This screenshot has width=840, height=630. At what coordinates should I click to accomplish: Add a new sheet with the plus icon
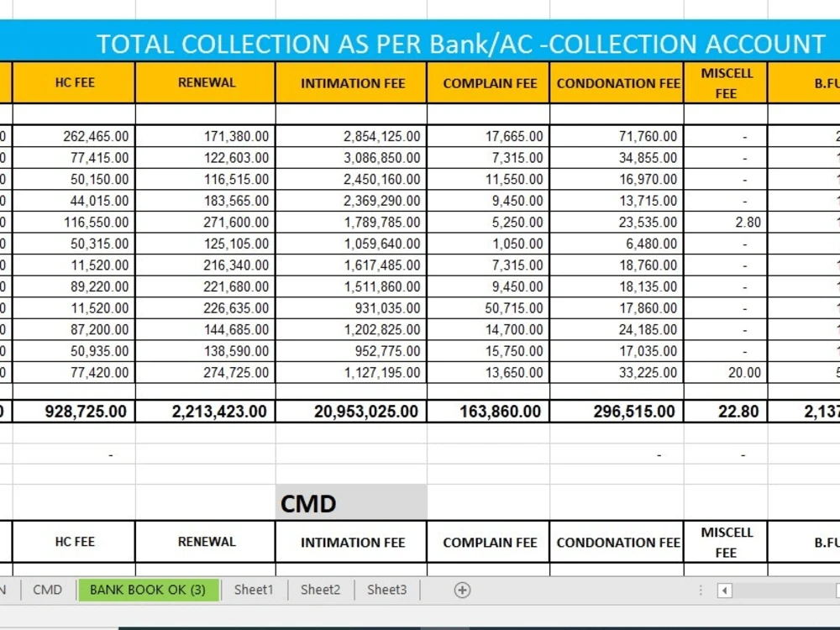pyautogui.click(x=462, y=590)
